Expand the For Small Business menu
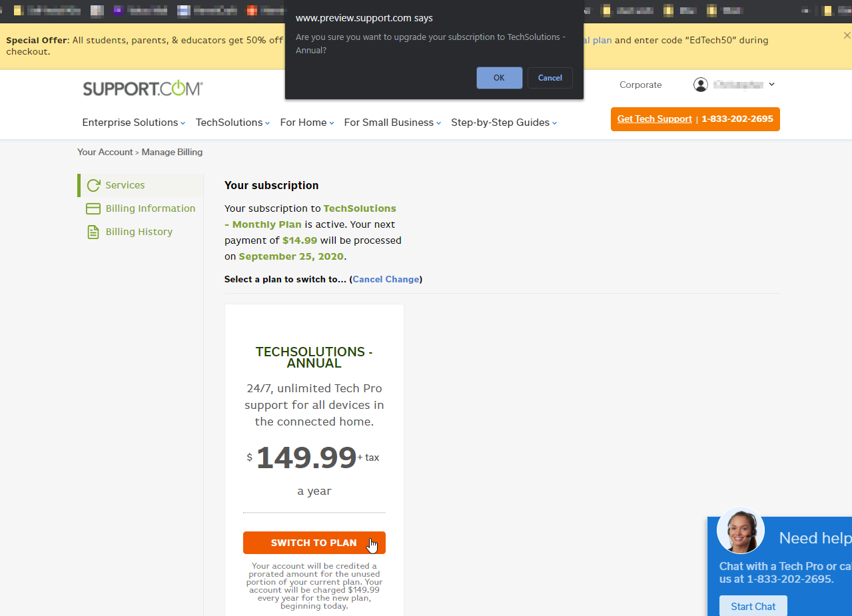The width and height of the screenshot is (852, 616). 392,123
